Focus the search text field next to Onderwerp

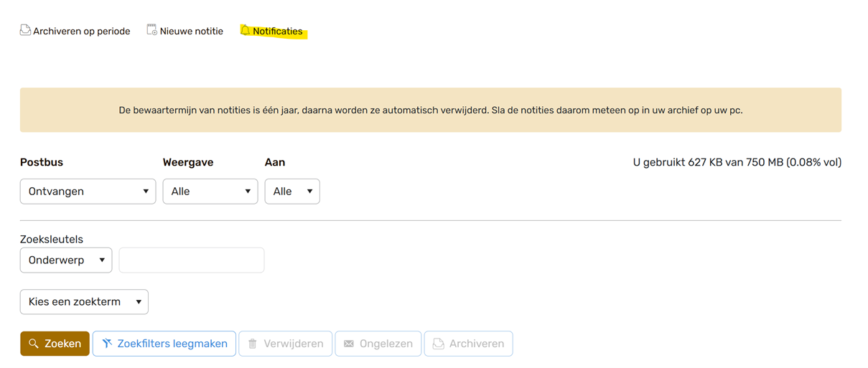192,260
